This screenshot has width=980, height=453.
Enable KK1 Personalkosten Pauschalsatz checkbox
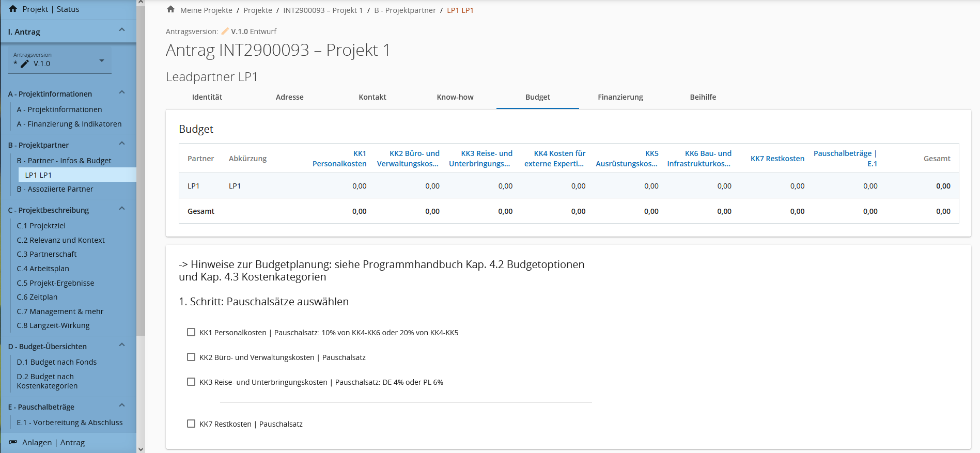coord(191,333)
